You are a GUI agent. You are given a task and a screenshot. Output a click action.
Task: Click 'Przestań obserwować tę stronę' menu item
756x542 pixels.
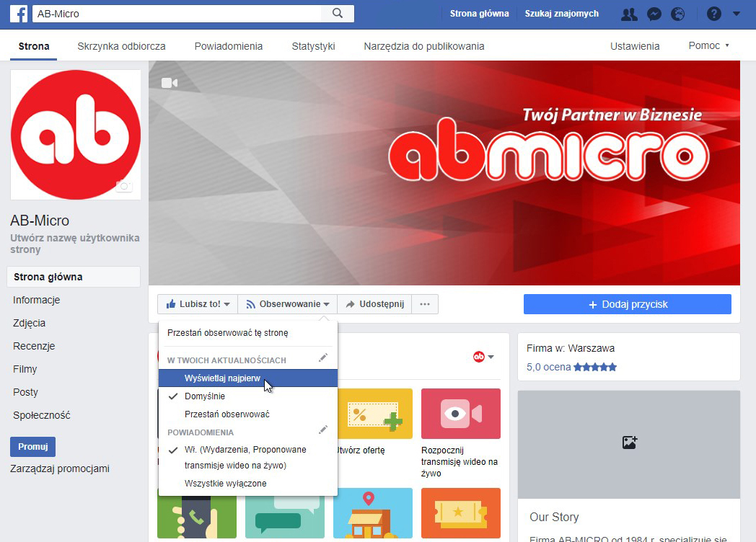point(227,333)
